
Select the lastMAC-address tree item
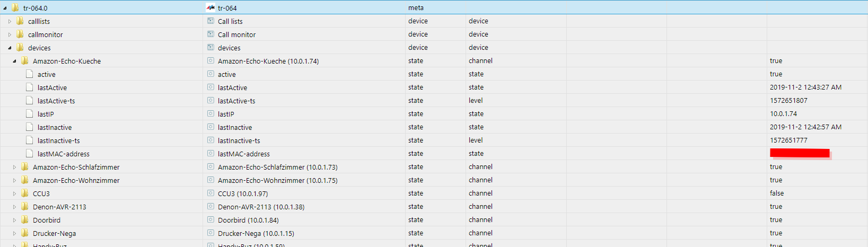pos(64,154)
